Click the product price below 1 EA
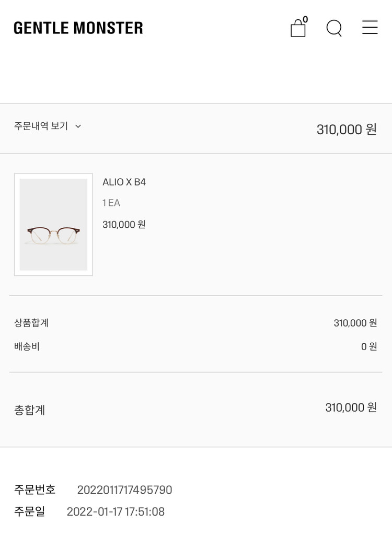Image resolution: width=392 pixels, height=535 pixels. [x=124, y=225]
